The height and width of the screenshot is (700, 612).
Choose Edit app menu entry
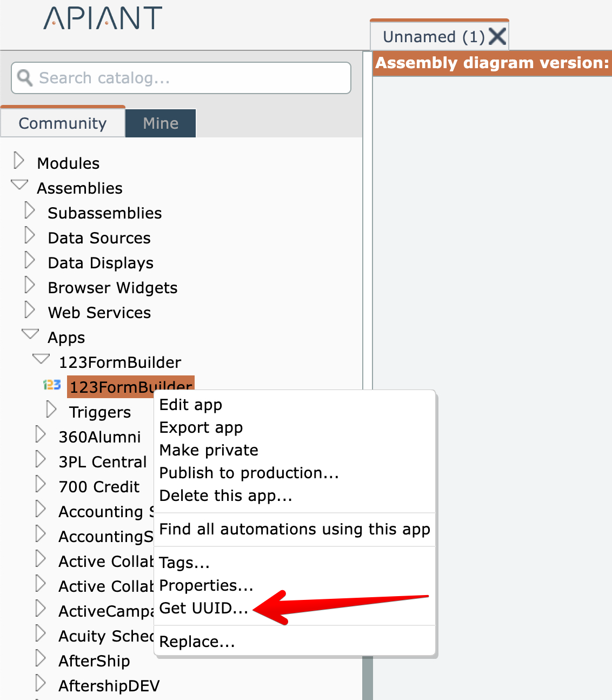[x=191, y=405]
